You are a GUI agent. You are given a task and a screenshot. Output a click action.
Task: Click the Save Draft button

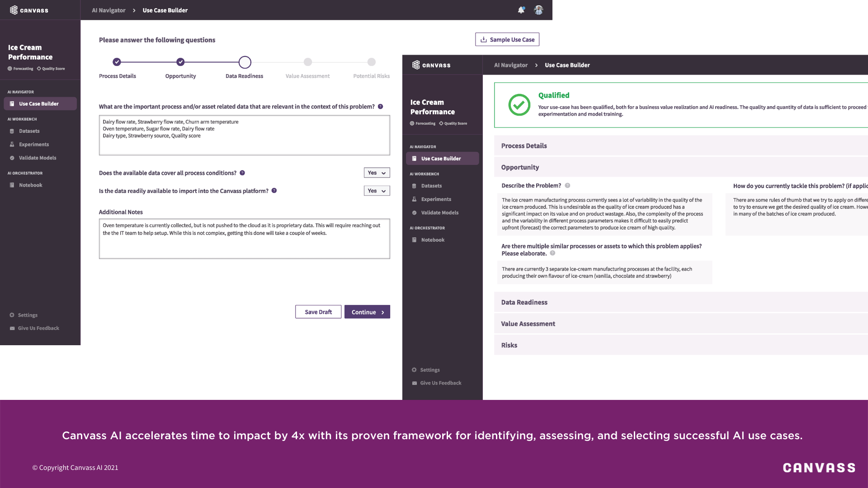tap(318, 312)
